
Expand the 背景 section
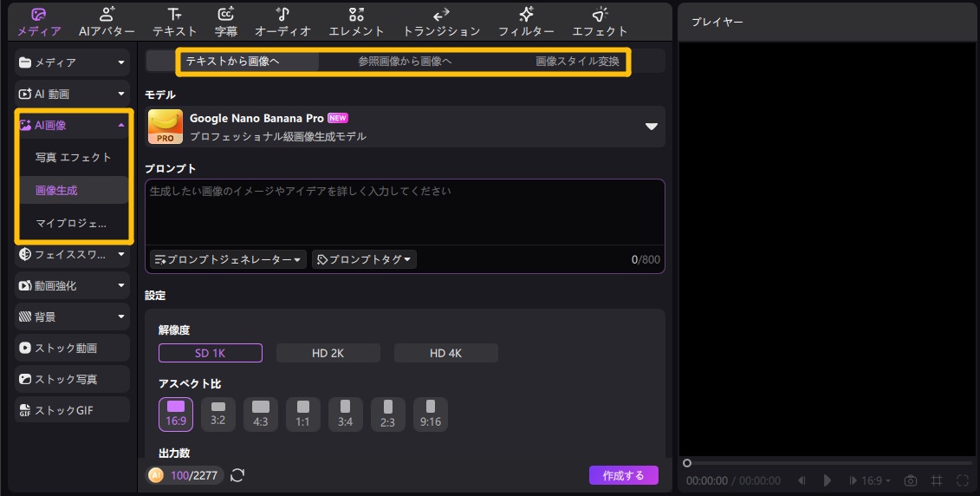73,317
